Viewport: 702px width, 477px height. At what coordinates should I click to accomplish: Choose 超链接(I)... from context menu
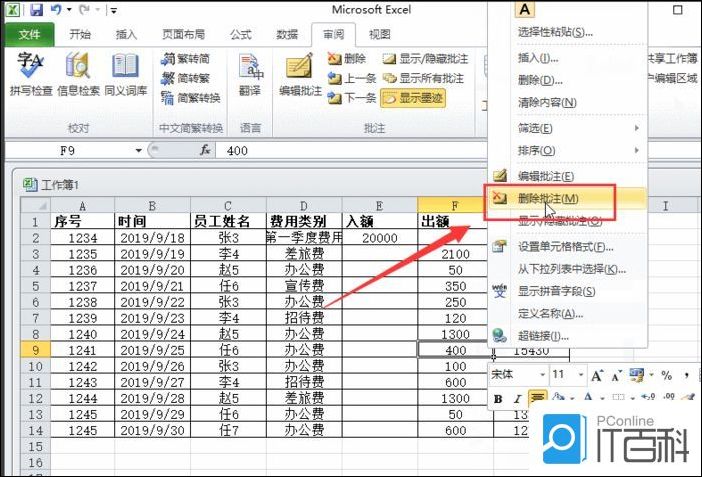[568, 336]
